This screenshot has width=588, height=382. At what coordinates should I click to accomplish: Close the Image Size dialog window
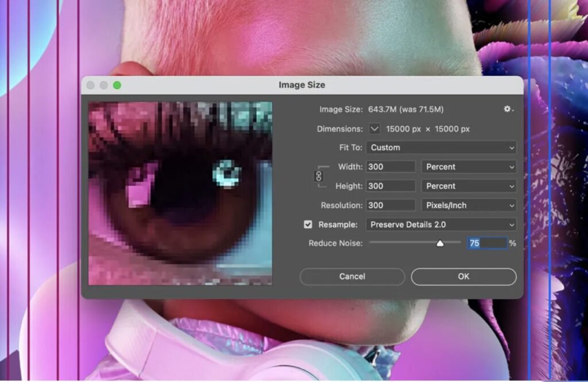tap(91, 85)
